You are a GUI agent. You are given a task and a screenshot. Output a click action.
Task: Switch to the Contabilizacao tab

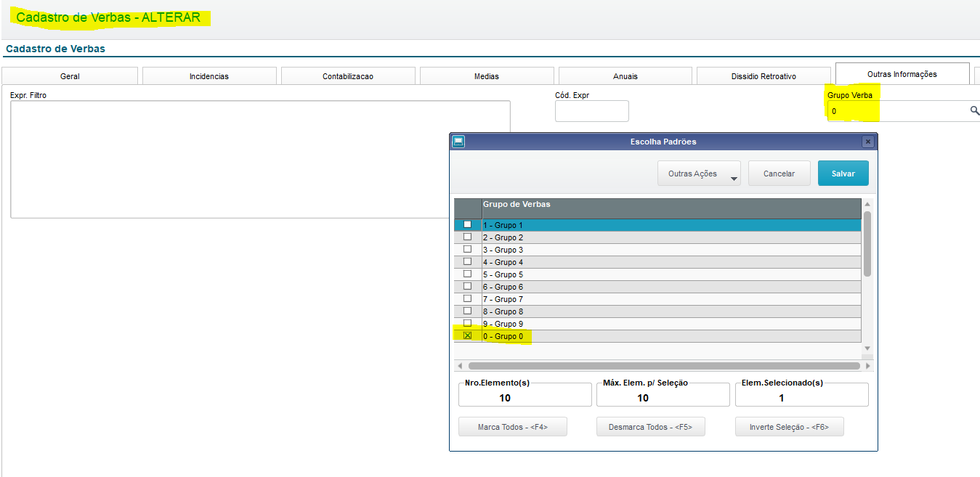tap(348, 76)
